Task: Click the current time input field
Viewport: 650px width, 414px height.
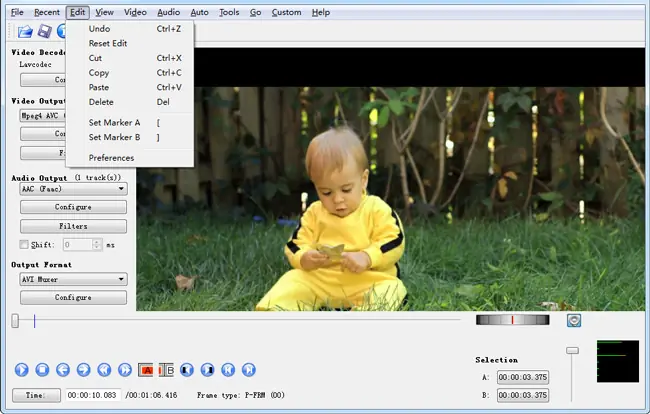Action: 93,395
